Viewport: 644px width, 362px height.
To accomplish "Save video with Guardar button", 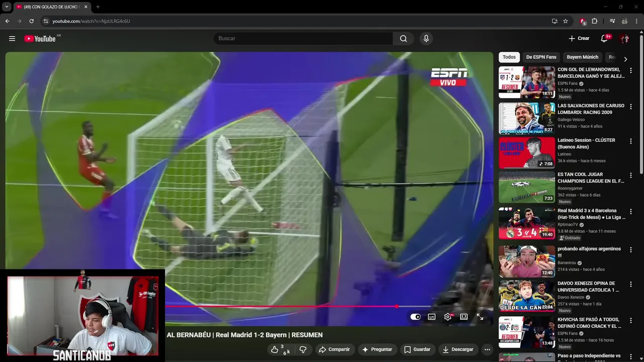I will coord(418,349).
